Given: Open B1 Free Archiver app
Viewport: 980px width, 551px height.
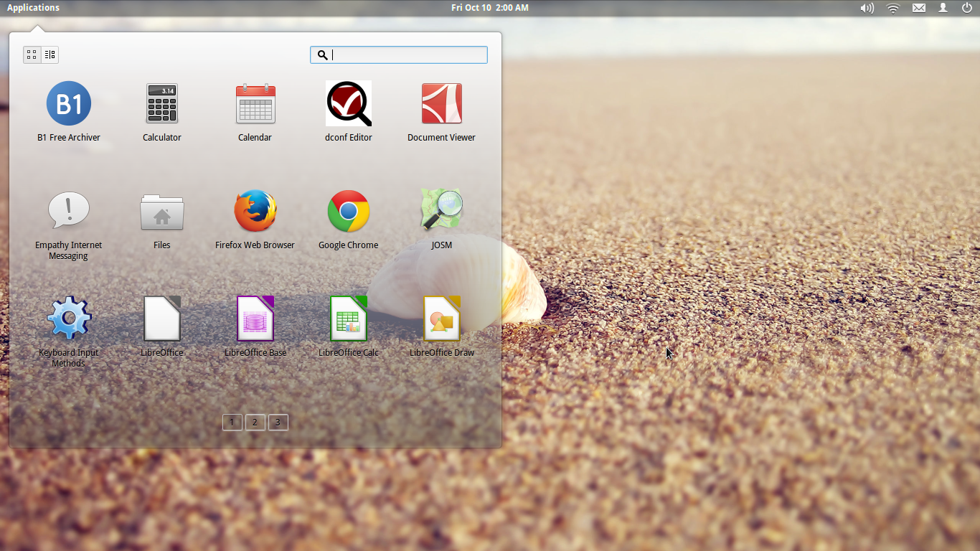Looking at the screenshot, I should pyautogui.click(x=69, y=103).
